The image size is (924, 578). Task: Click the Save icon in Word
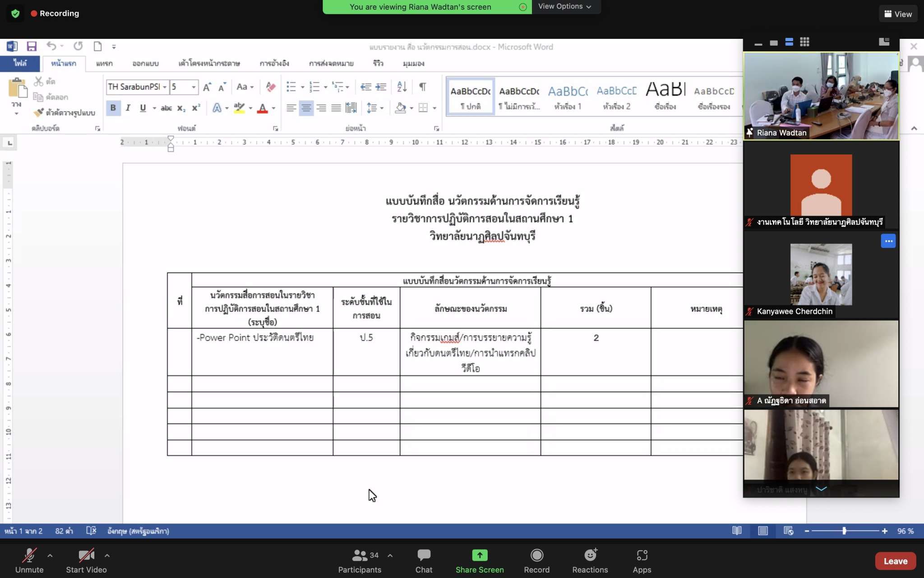(x=32, y=46)
